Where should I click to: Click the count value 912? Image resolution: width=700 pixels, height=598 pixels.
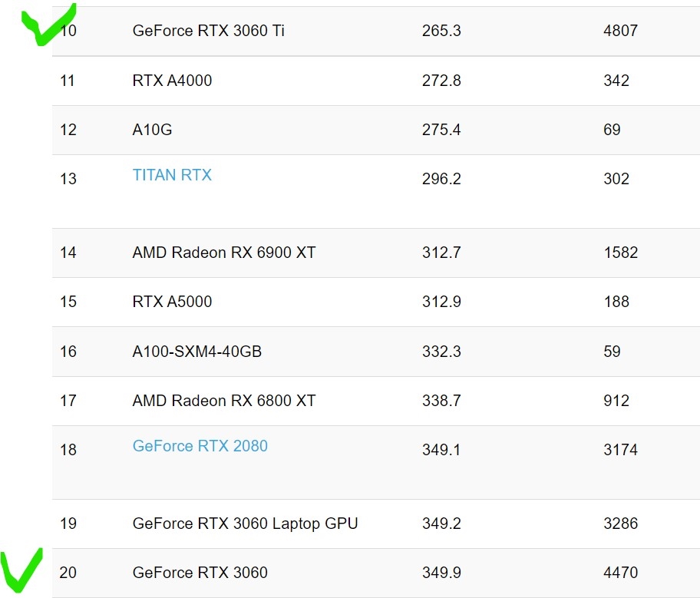click(616, 401)
